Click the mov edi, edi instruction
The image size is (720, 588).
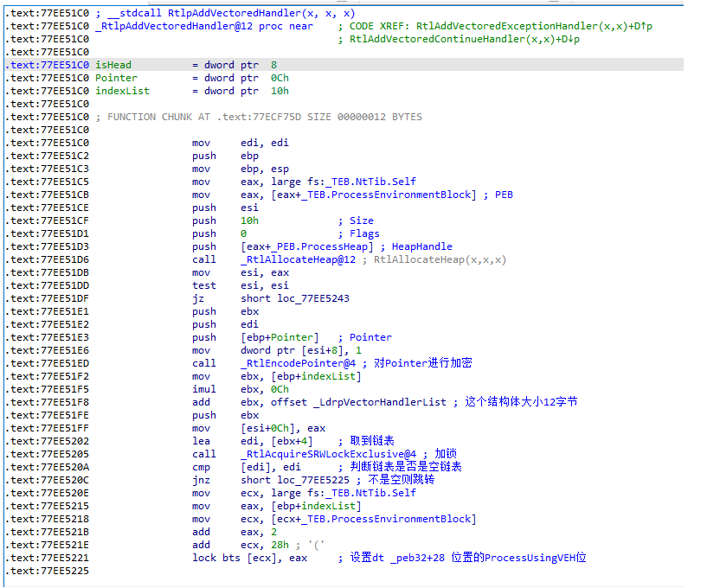241,143
